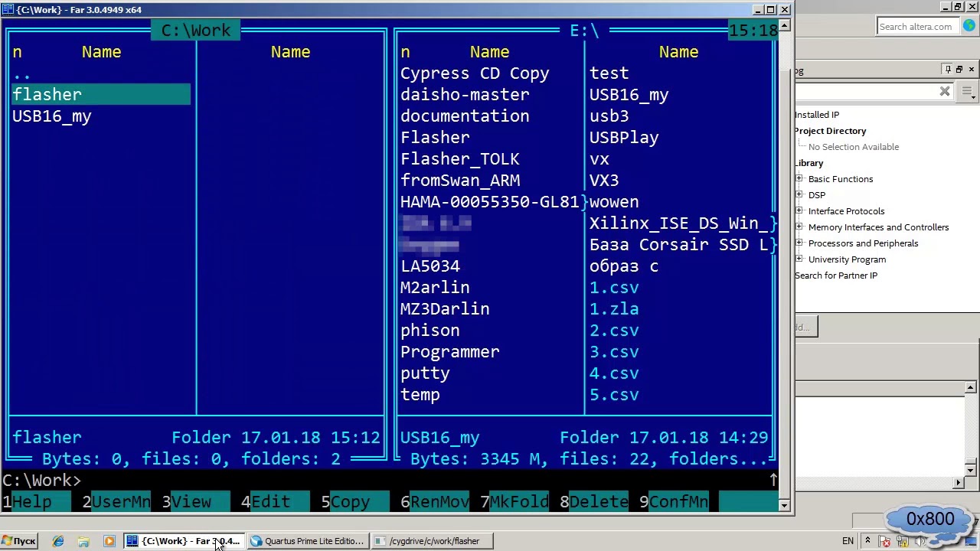Click EN language indicator in tray
Viewport: 980px width, 551px height.
(x=848, y=541)
